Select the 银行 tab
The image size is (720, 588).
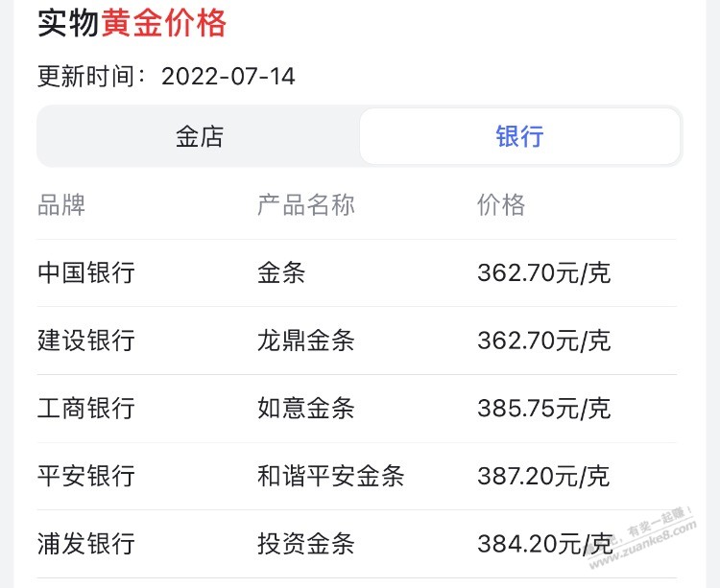[x=519, y=136]
